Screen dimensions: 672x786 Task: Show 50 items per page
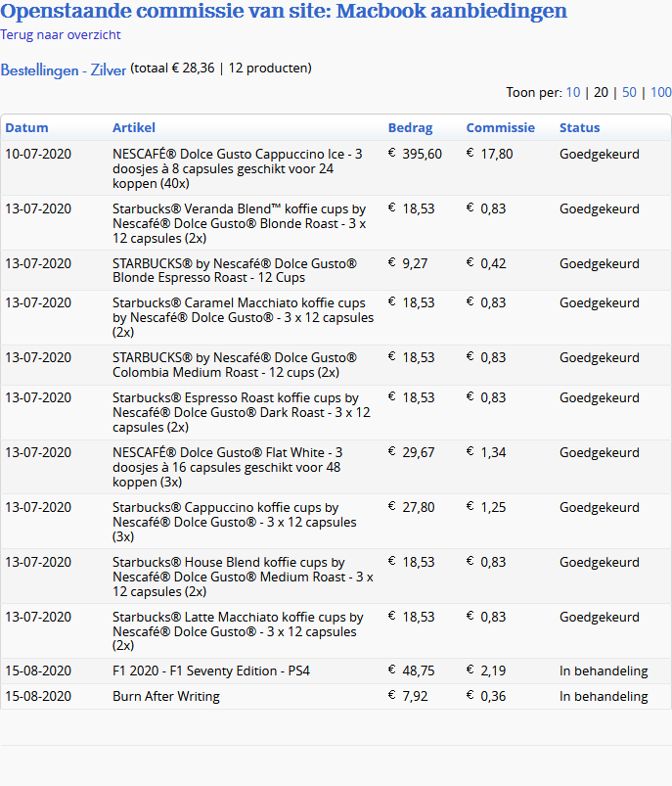coord(629,93)
